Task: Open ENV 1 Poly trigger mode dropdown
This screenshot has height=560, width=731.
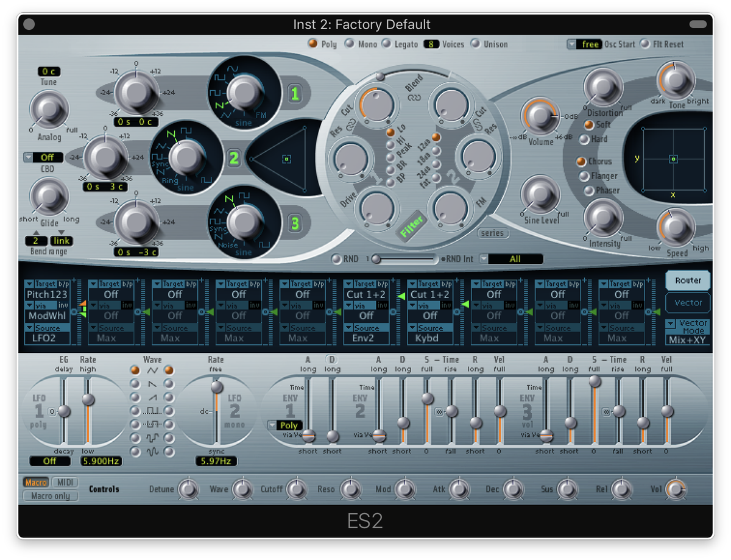Action: 284,425
